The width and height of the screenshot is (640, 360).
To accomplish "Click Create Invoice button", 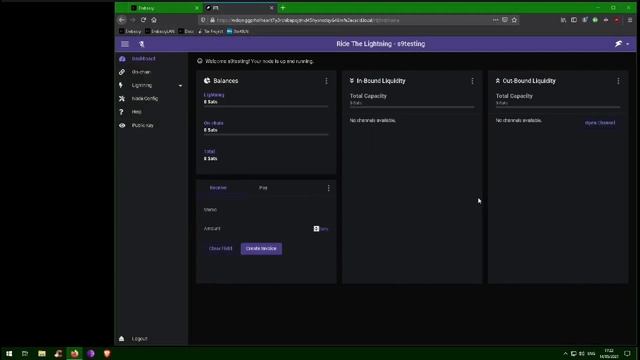I will (261, 249).
